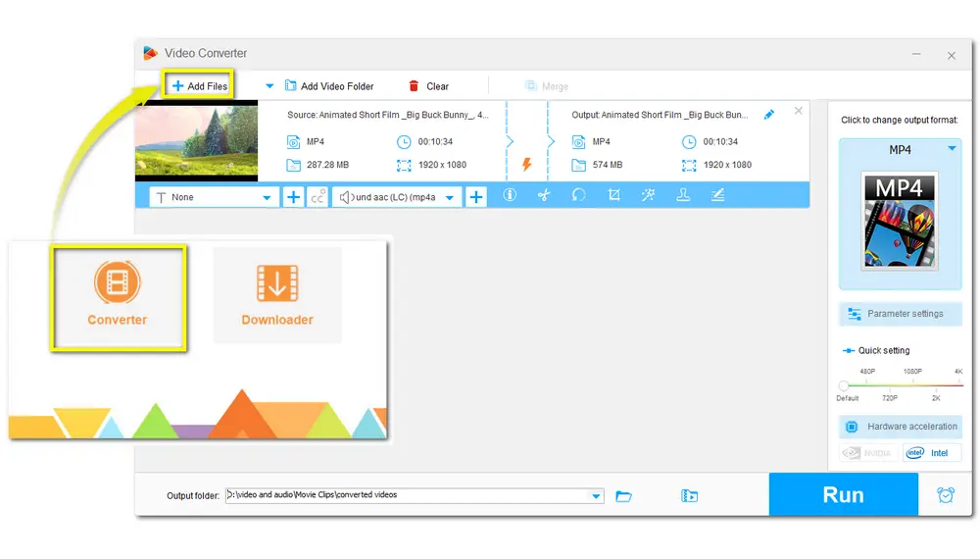Open the subtitle edit pencil tool
Image resolution: width=980 pixels, height=559 pixels.
point(717,195)
